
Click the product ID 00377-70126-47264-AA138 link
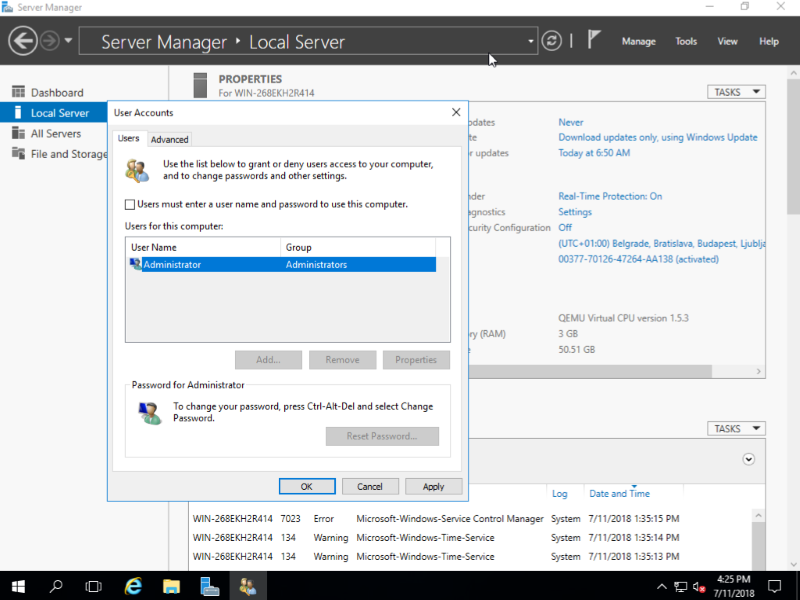coord(638,259)
